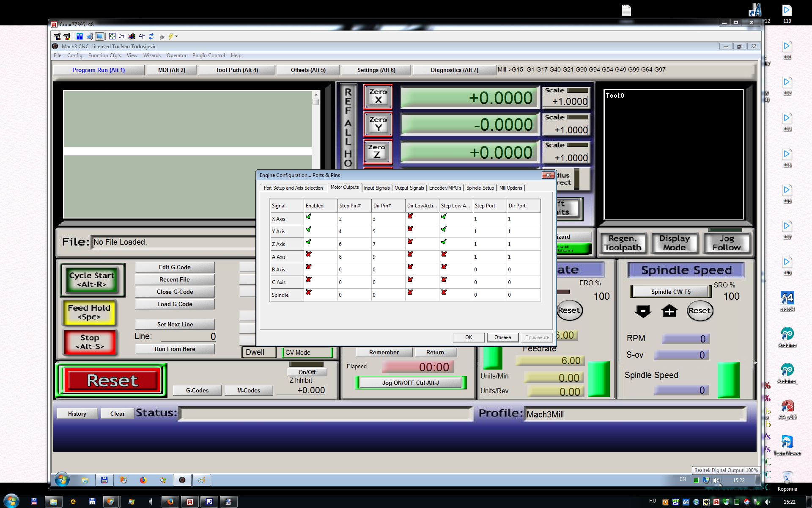The height and width of the screenshot is (508, 812).
Task: Click OK in Engine Configuration dialog
Action: pyautogui.click(x=468, y=337)
